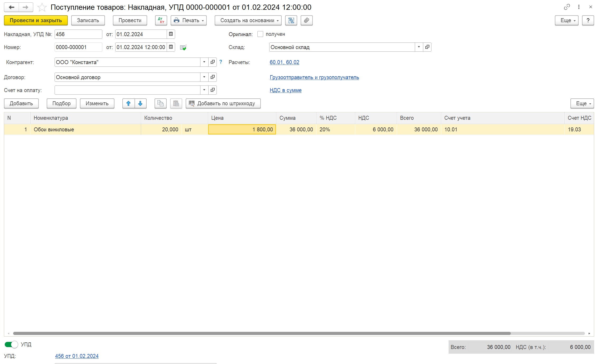Select the НДС cell 6 000,00 in row
This screenshot has height=364, width=601.
tap(376, 130)
